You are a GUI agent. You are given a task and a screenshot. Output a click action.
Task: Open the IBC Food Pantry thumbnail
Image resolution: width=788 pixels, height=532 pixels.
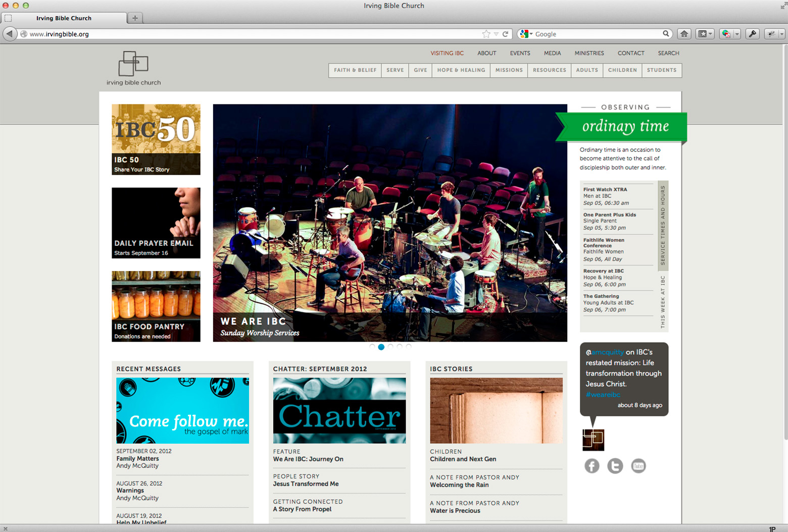click(x=156, y=306)
